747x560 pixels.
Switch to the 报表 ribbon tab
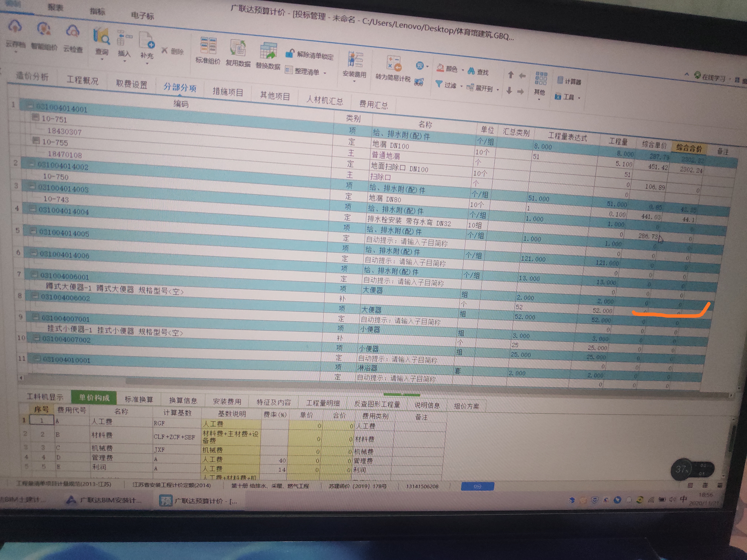55,7
